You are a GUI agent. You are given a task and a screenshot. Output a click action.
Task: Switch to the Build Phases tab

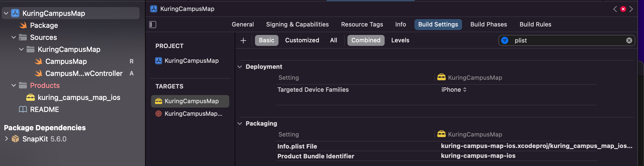(x=488, y=25)
